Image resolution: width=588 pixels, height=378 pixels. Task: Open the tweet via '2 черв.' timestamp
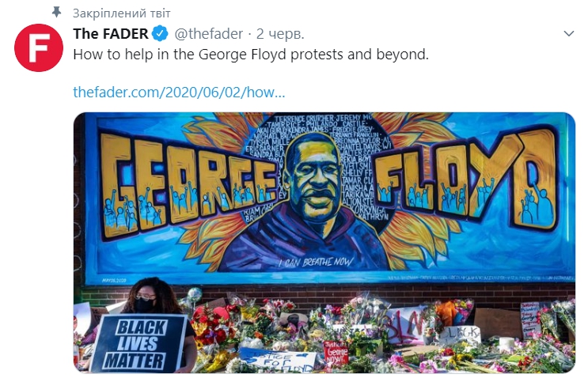point(280,34)
